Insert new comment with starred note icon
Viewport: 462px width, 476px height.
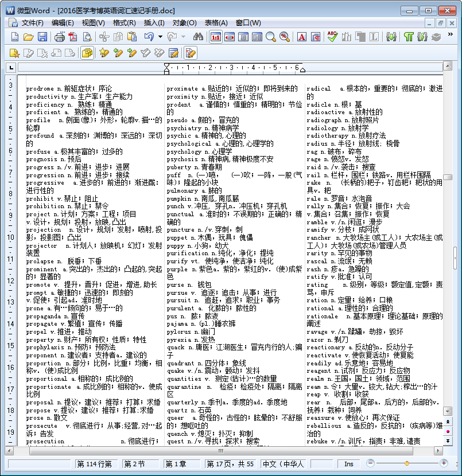(14, 53)
